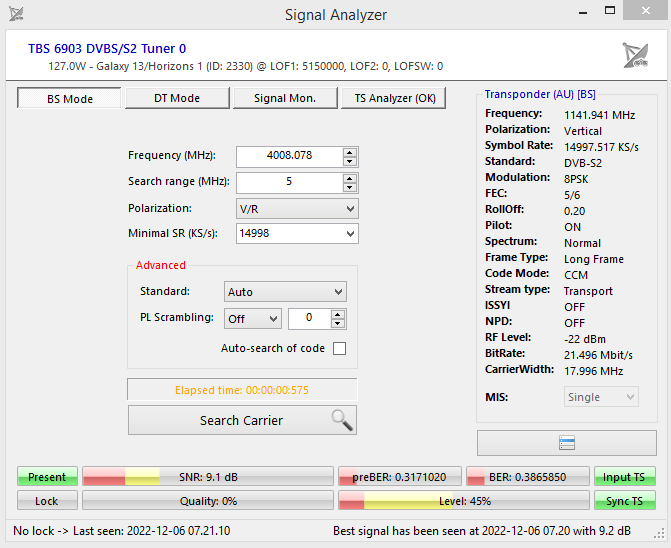The width and height of the screenshot is (671, 548).
Task: Click the Long Frame value
Action: click(x=594, y=259)
